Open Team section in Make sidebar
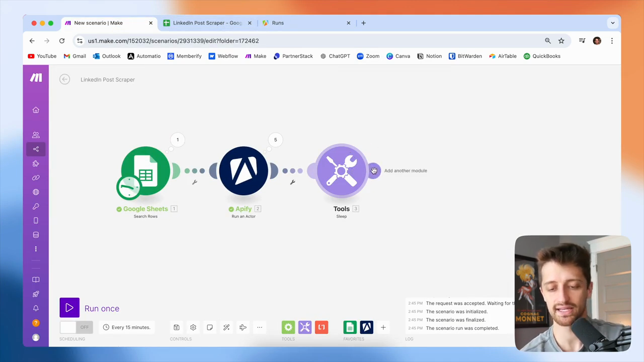The width and height of the screenshot is (644, 362). click(36, 135)
